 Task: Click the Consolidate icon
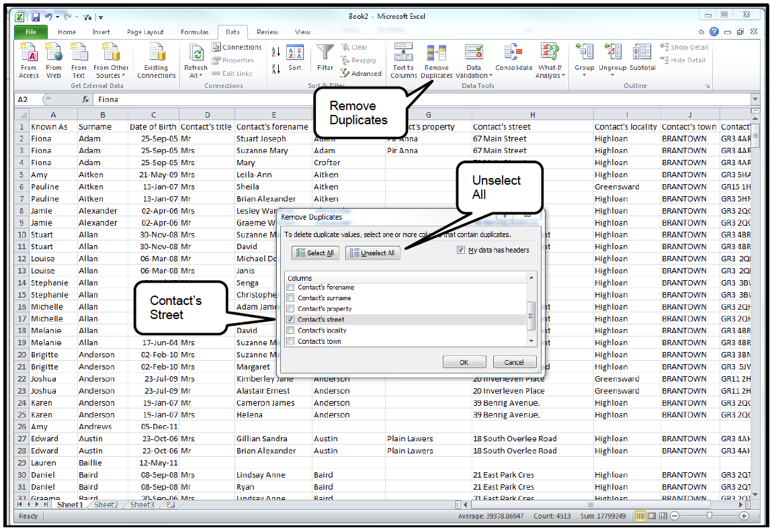(x=513, y=58)
